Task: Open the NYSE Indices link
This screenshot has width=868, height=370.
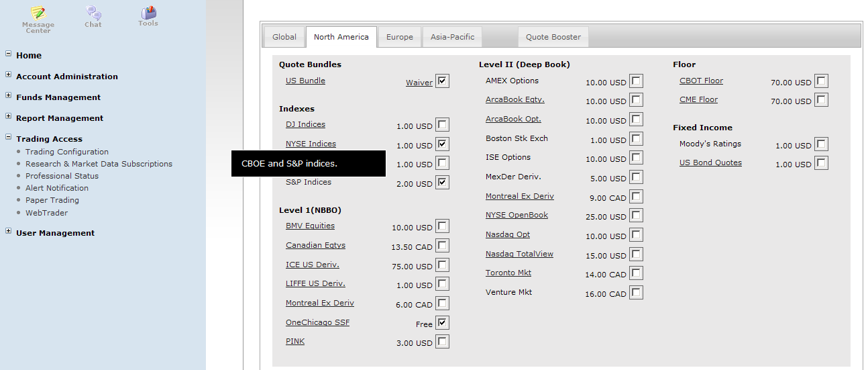Action: (311, 144)
